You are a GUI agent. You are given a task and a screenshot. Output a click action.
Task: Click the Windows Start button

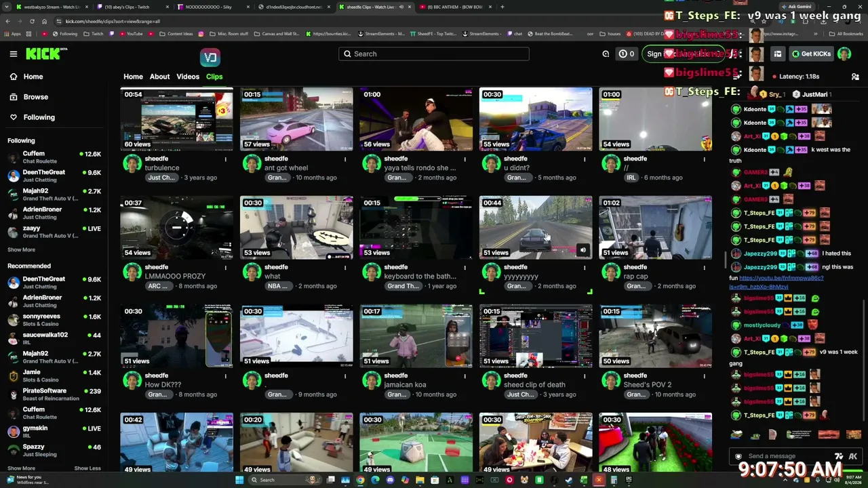(x=239, y=480)
